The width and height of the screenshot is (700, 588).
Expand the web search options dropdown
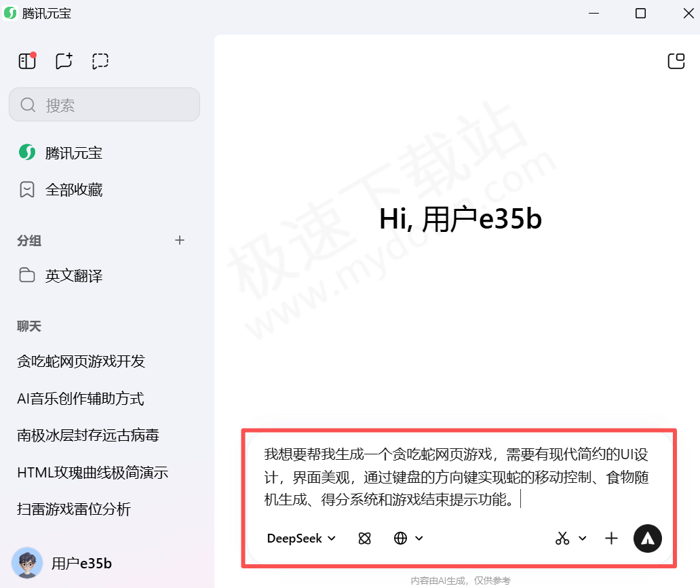pos(420,538)
